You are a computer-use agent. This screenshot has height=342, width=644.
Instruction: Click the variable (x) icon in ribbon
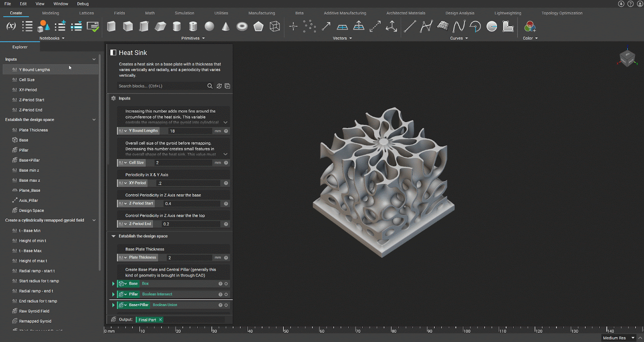(11, 27)
